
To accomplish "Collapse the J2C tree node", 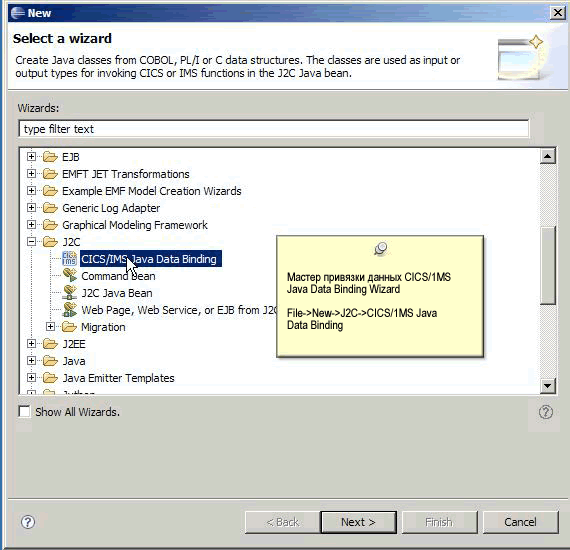I will pyautogui.click(x=32, y=242).
